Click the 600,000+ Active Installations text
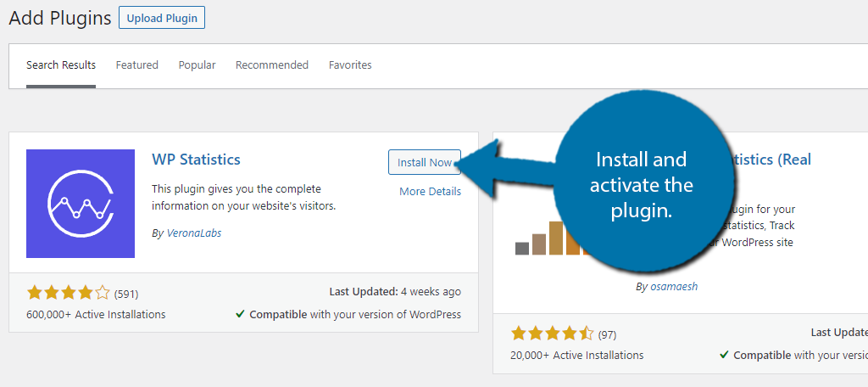Image resolution: width=868 pixels, height=387 pixels. 96,314
